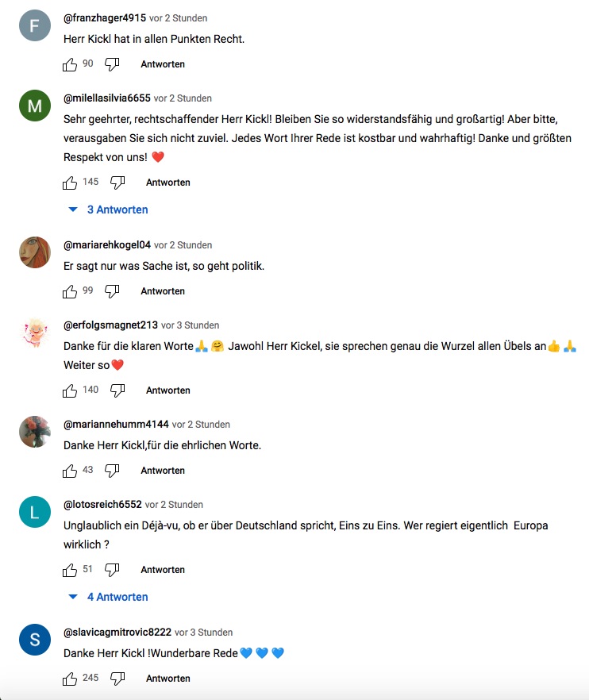Like @slavicagmitrovic8222's comment with 245 likes
Screen dimensions: 589x700
pyautogui.click(x=70, y=679)
